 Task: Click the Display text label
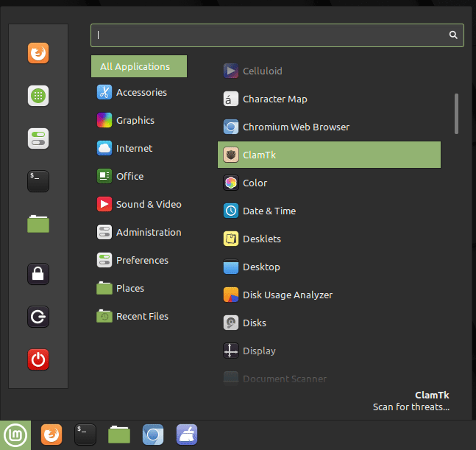coord(259,351)
